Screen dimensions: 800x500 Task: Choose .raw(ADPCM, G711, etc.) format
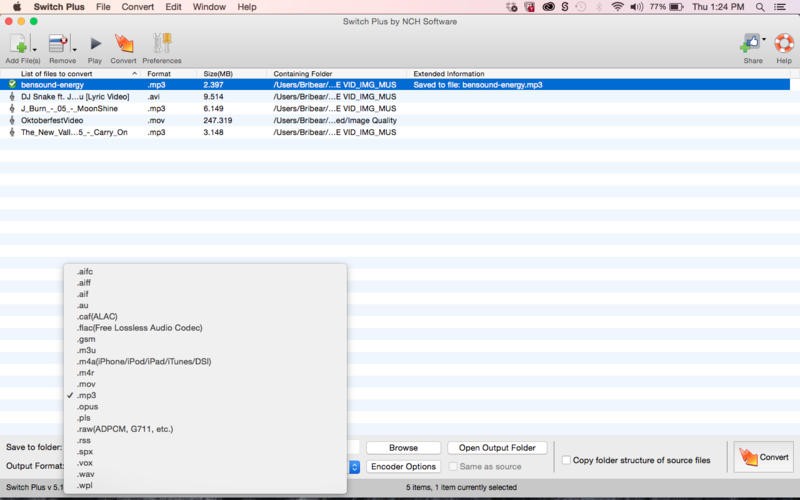pyautogui.click(x=205, y=429)
